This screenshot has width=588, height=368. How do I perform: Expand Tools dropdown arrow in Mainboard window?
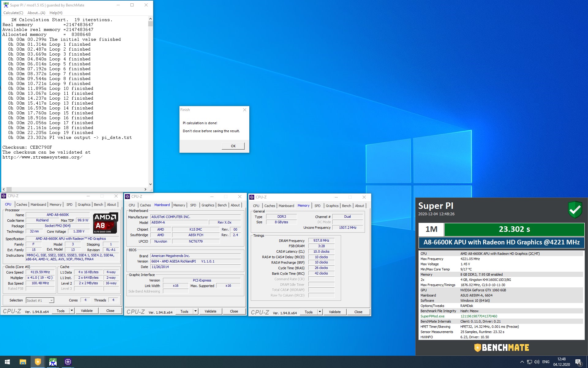click(195, 311)
